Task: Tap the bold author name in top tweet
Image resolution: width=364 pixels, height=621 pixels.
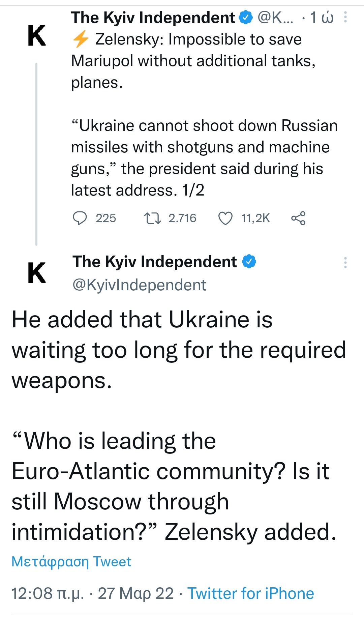Action: tap(153, 18)
